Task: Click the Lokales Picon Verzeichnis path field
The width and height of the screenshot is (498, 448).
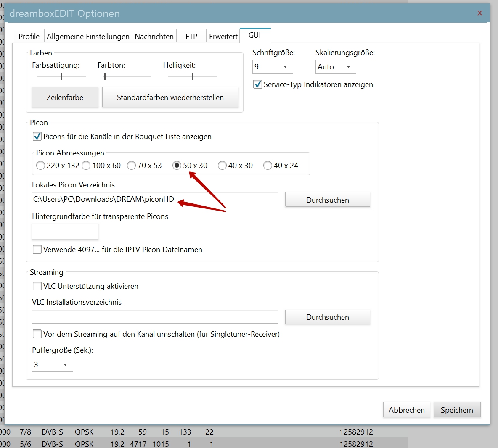Action: tap(155, 199)
